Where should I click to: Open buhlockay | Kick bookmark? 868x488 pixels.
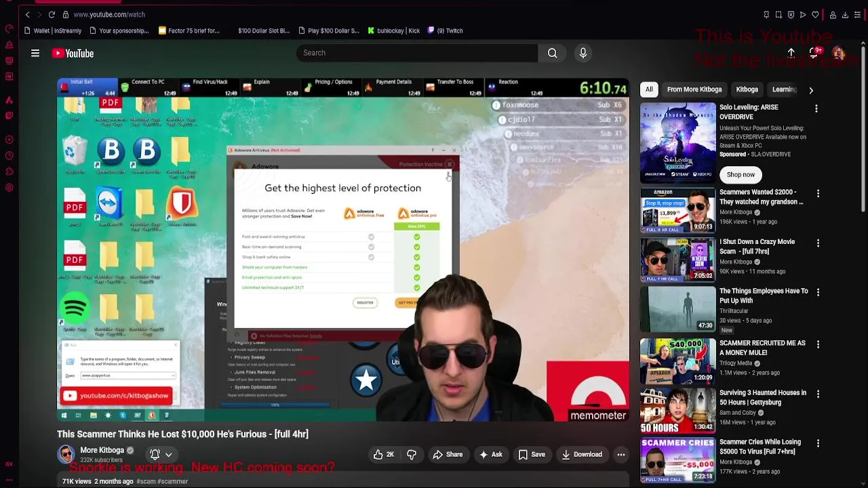[394, 30]
